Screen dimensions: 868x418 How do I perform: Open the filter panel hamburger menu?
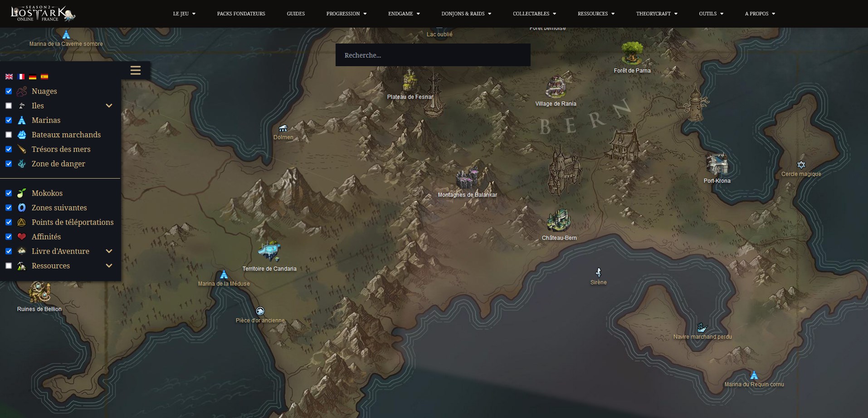point(135,70)
